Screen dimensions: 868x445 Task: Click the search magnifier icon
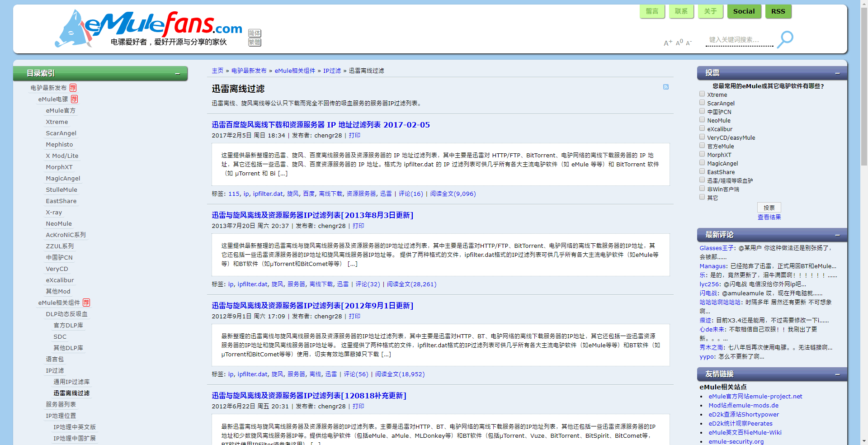click(785, 39)
